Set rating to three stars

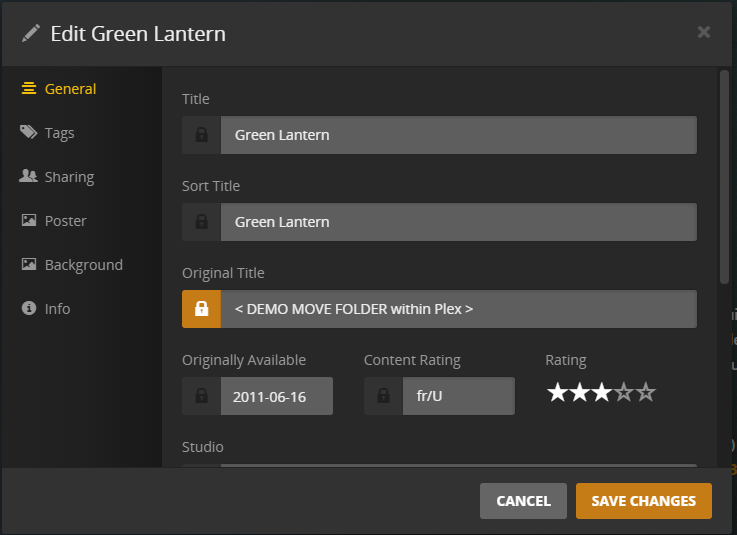pos(601,392)
